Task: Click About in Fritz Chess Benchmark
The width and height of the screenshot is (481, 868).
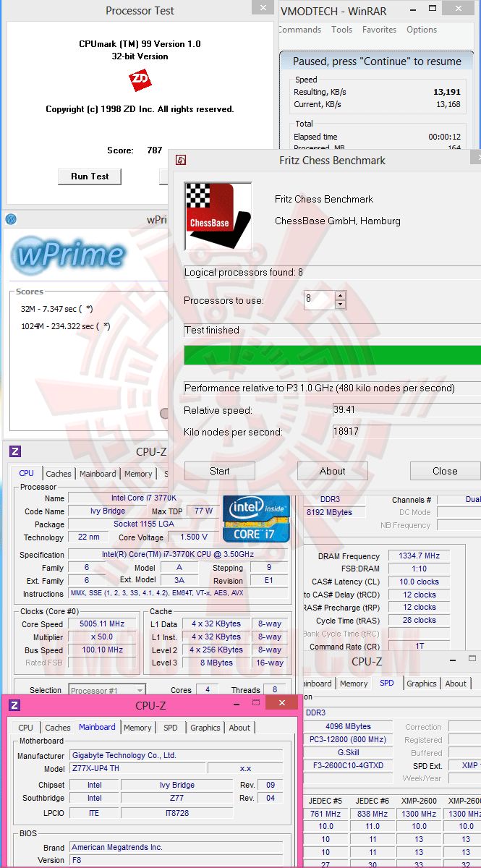Action: click(x=333, y=471)
